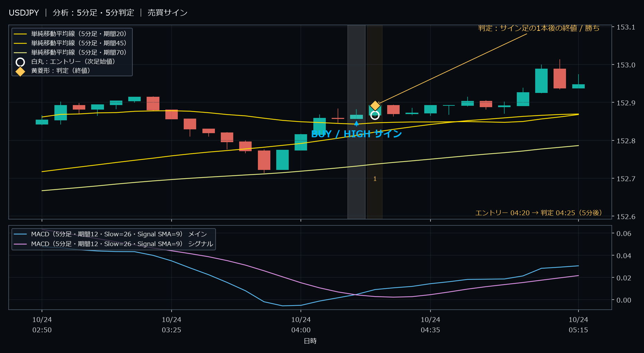This screenshot has width=644, height=353.
Task: Click '分析：5分足・5分判定' in the title
Action: [93, 13]
